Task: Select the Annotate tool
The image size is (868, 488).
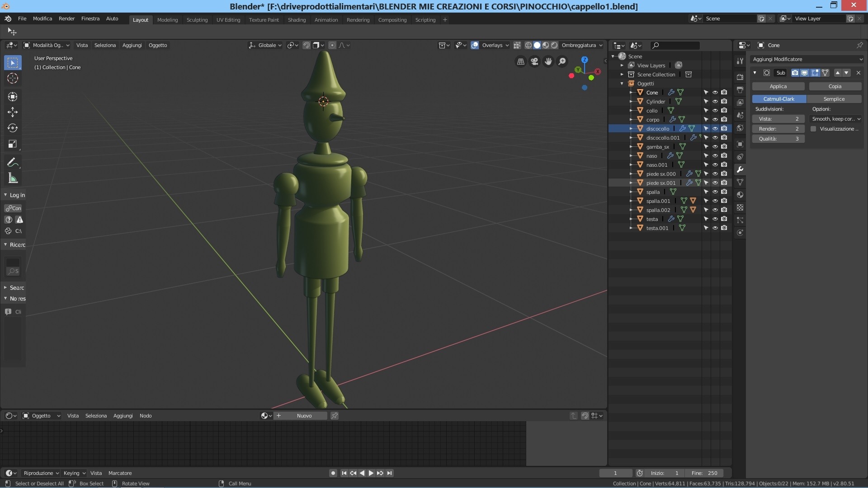Action: (x=13, y=162)
